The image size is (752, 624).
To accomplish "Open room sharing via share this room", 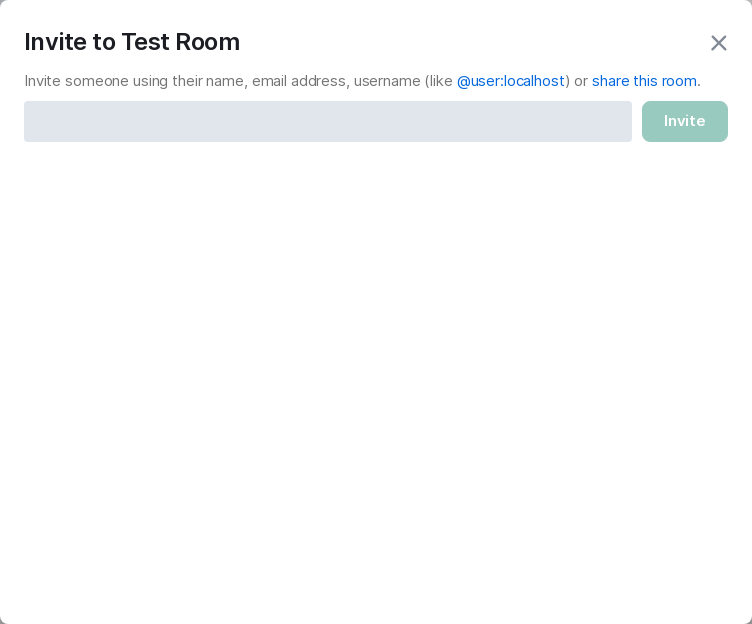I will pyautogui.click(x=644, y=81).
